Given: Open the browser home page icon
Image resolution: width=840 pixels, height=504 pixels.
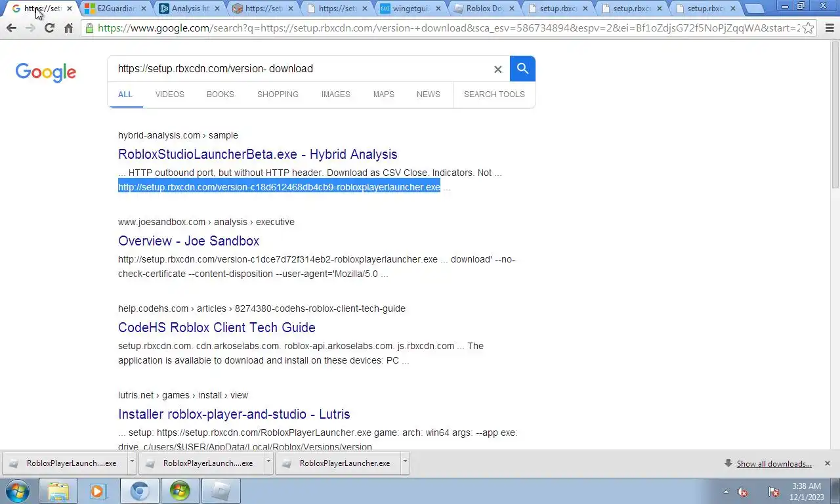Looking at the screenshot, I should coord(68,28).
